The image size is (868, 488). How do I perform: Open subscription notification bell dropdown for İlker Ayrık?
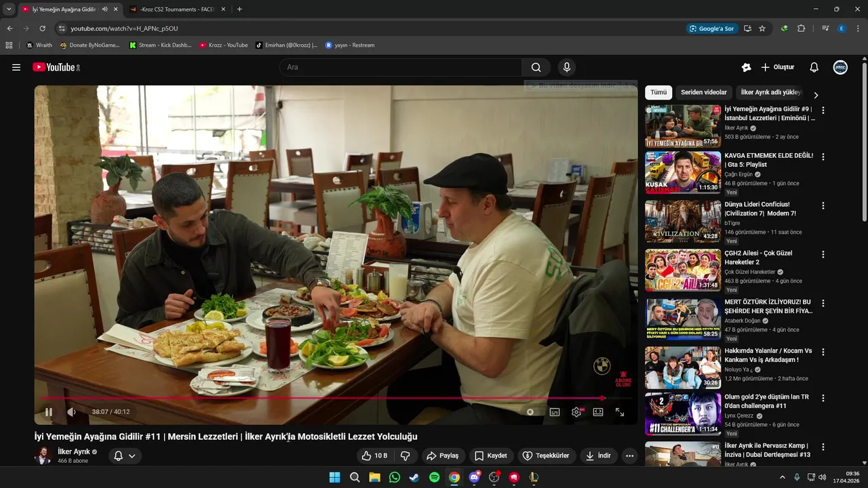tap(125, 455)
